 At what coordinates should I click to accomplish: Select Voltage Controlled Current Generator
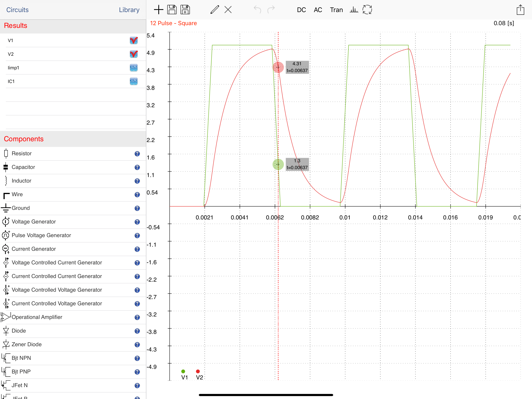[73, 263]
